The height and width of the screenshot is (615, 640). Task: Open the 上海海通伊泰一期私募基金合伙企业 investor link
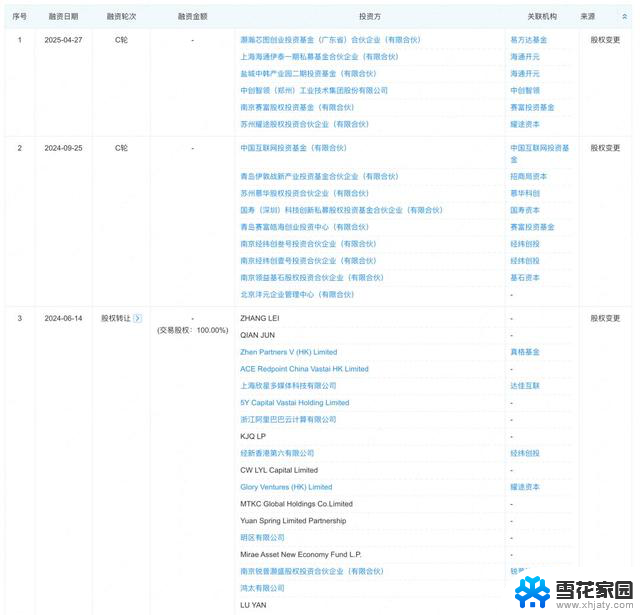[319, 57]
